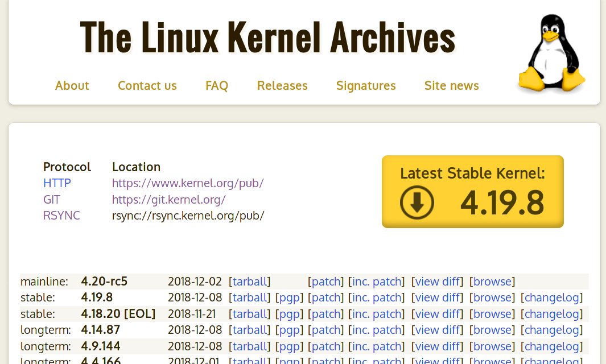This screenshot has width=606, height=364.
Task: Click the 'Protocol' column heading
Action: click(67, 167)
